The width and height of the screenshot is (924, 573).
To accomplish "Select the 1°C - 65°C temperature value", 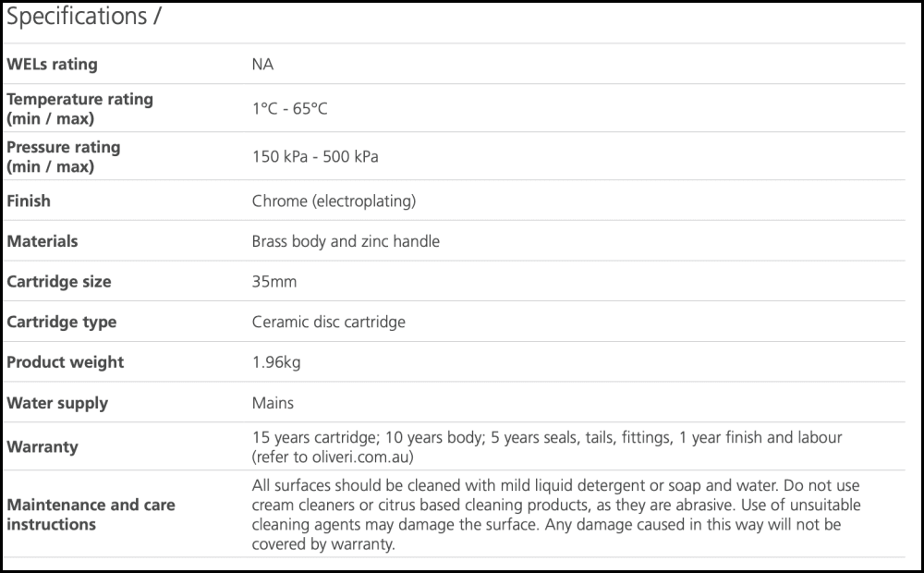I will pos(289,109).
